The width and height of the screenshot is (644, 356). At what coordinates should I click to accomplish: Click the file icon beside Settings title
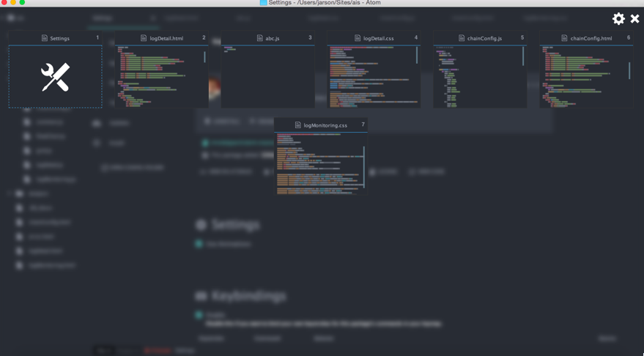click(x=45, y=38)
